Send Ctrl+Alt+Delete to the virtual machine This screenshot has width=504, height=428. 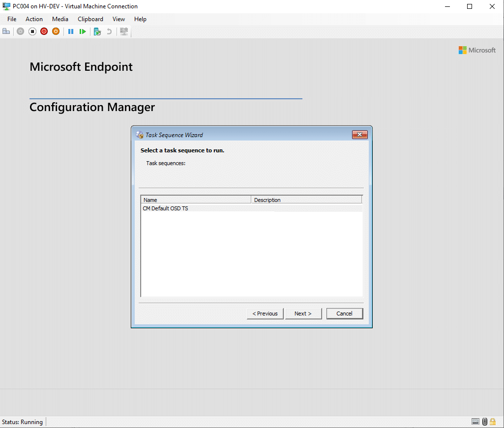click(6, 31)
